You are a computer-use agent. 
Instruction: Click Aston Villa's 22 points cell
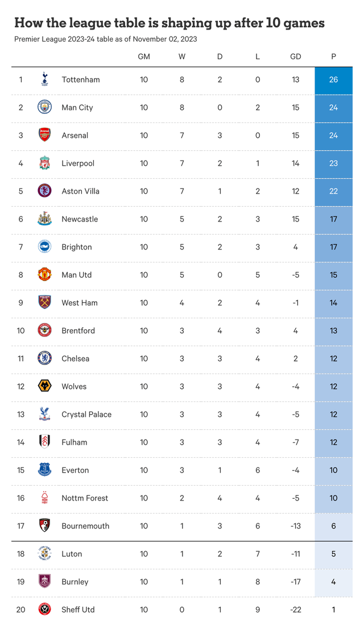pos(333,191)
